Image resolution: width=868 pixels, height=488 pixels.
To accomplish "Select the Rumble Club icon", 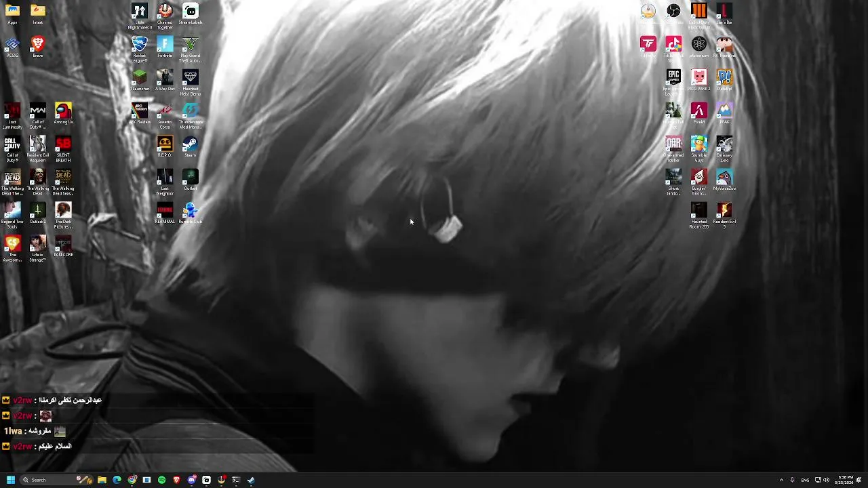I will point(191,213).
